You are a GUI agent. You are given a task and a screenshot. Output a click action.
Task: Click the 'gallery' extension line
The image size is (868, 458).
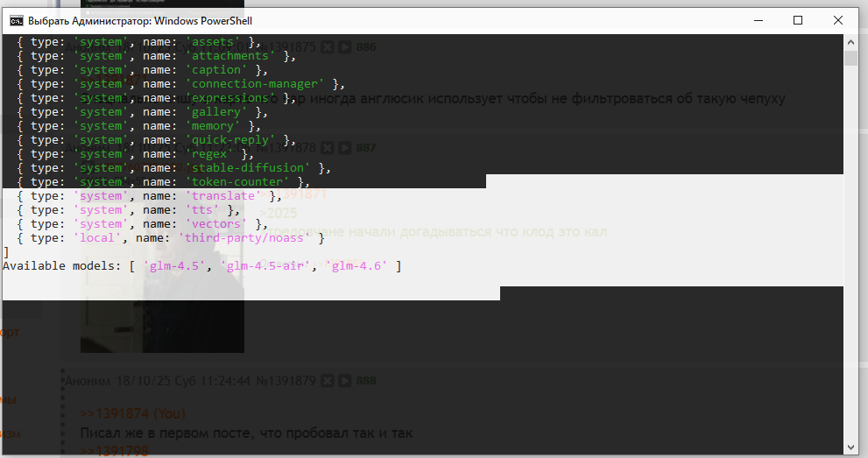point(142,112)
